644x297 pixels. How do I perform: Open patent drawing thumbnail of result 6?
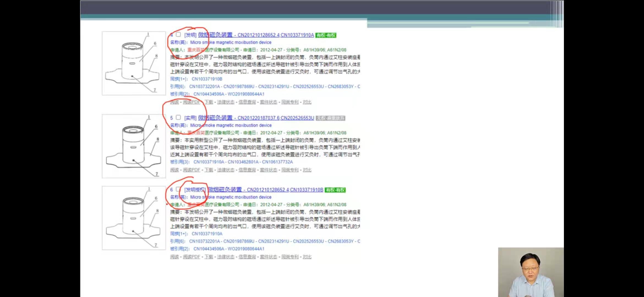(x=134, y=218)
